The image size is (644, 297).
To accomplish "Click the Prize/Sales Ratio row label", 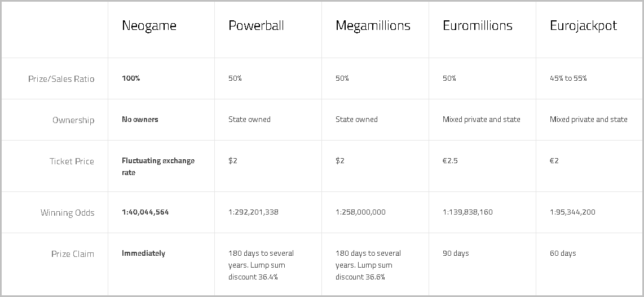I will click(x=61, y=79).
